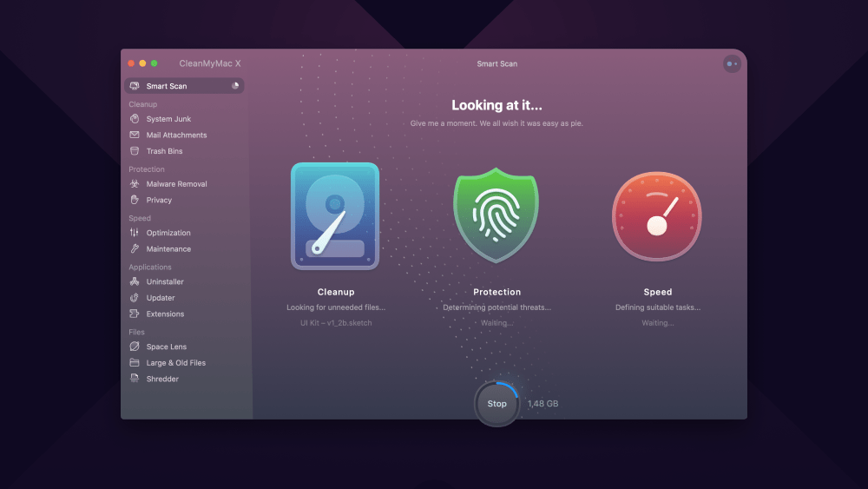Click the Smart Scan monitor icon
This screenshot has width=868, height=489.
click(x=135, y=86)
